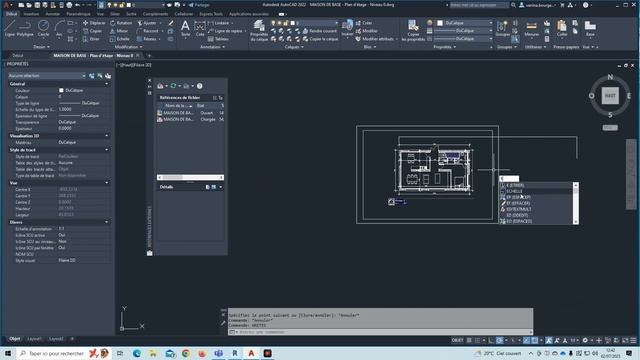Click the Rotation tool
This screenshot has width=640, height=360.
coord(121,23)
